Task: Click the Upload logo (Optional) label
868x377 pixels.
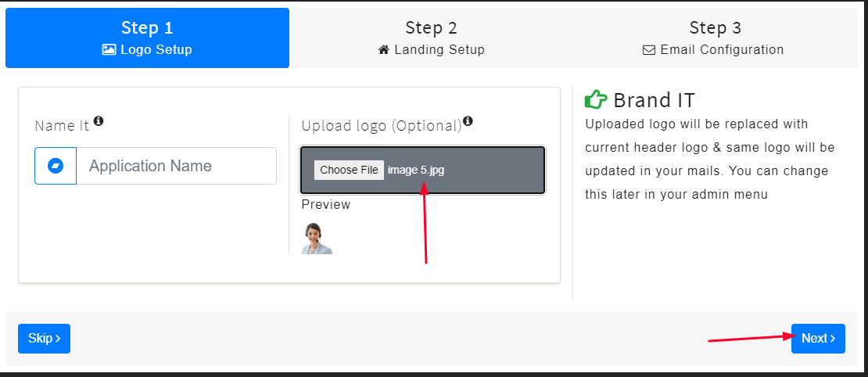Action: pyautogui.click(x=382, y=126)
